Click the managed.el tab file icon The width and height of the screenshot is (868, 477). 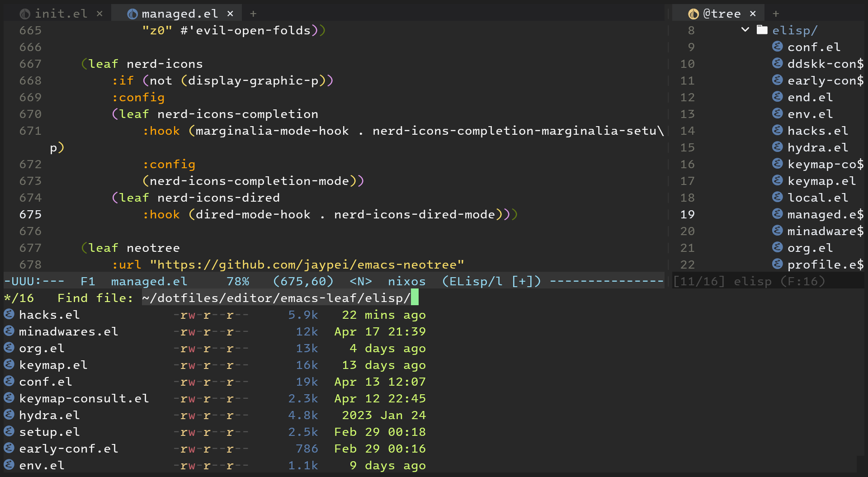coord(132,14)
